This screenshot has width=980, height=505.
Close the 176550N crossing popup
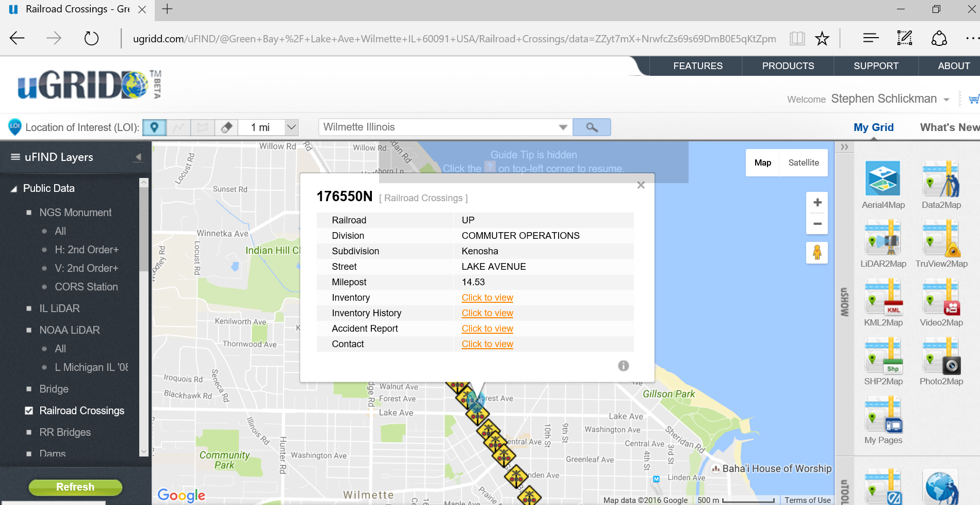tap(641, 185)
